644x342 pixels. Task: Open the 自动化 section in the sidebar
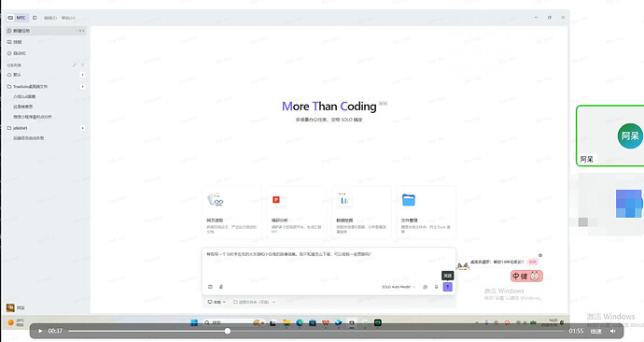pos(46,53)
